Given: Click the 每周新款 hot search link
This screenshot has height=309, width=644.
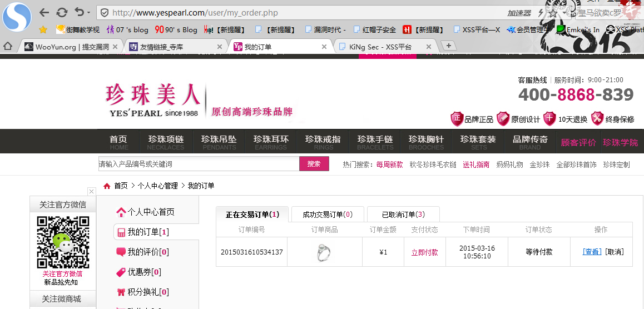Looking at the screenshot, I should (x=389, y=165).
